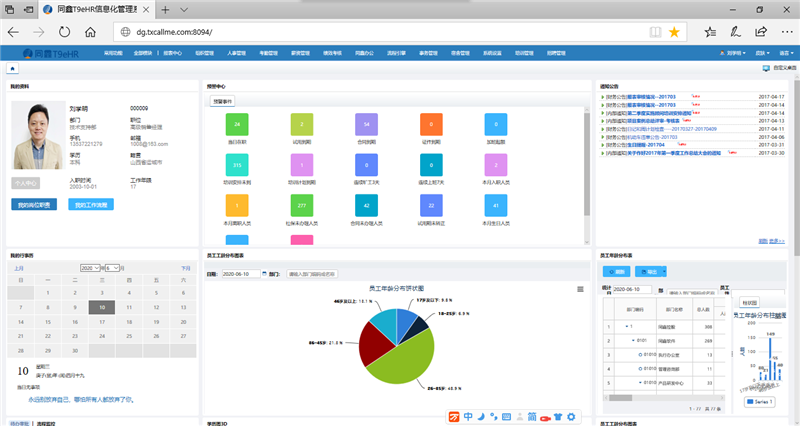The width and height of the screenshot is (800, 426).
Task: Toggle the Series 1 legend in the bar chart
Action: click(761, 402)
